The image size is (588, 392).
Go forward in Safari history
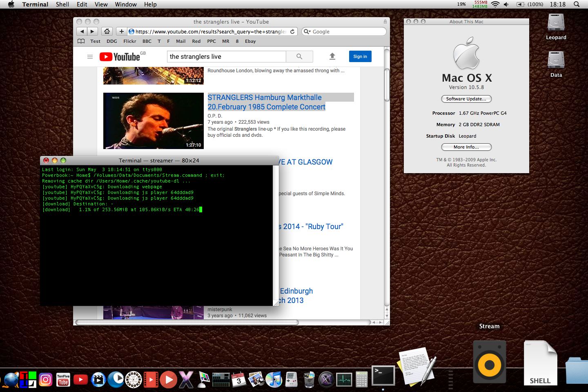(x=92, y=31)
